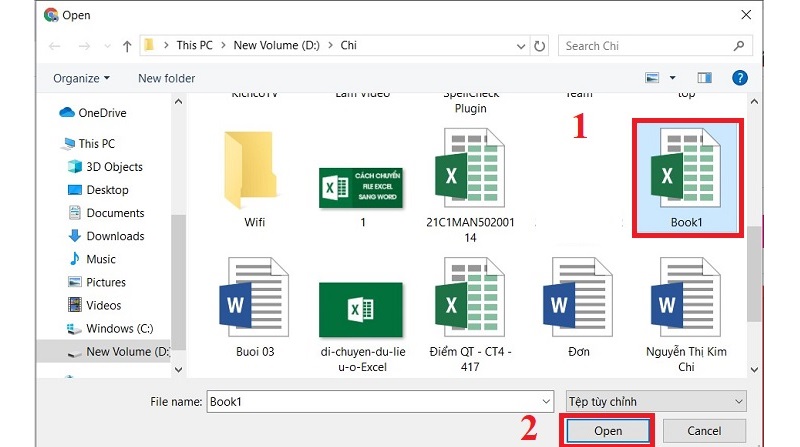The image size is (800, 447).
Task: Open Documents in the sidebar
Action: pos(106,213)
